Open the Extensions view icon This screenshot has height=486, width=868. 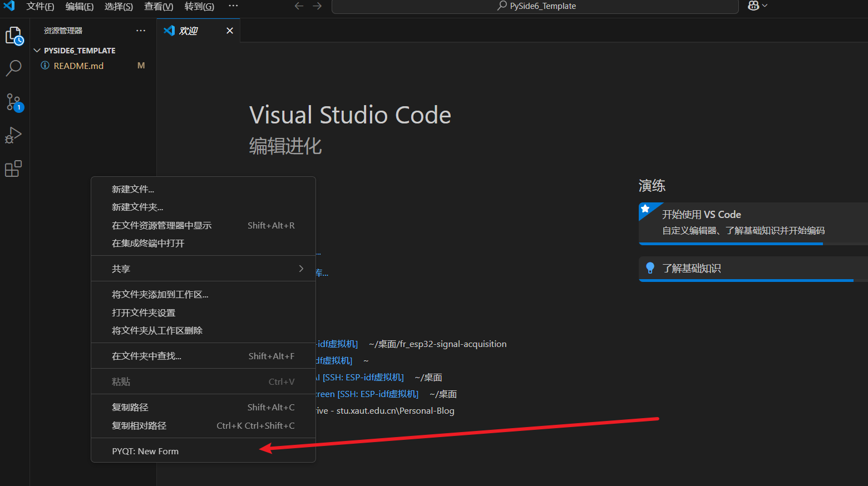click(14, 168)
